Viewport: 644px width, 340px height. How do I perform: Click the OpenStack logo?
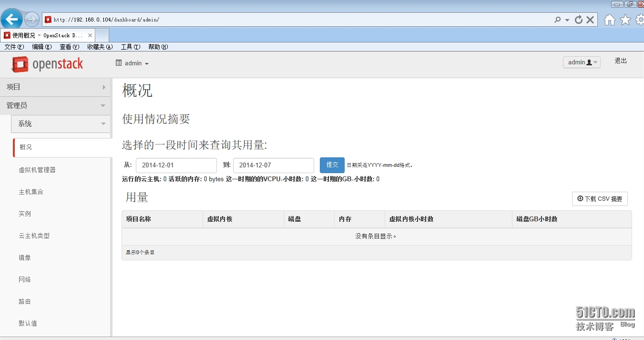47,63
